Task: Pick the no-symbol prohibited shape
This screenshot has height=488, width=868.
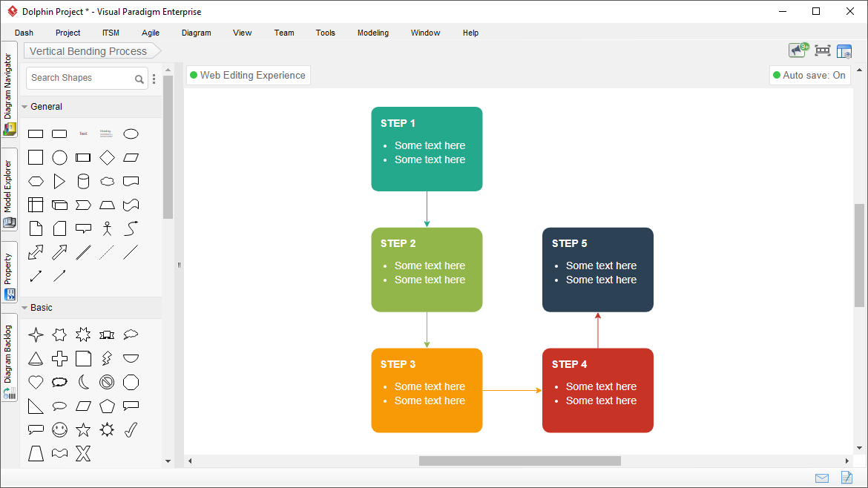Action: (107, 383)
